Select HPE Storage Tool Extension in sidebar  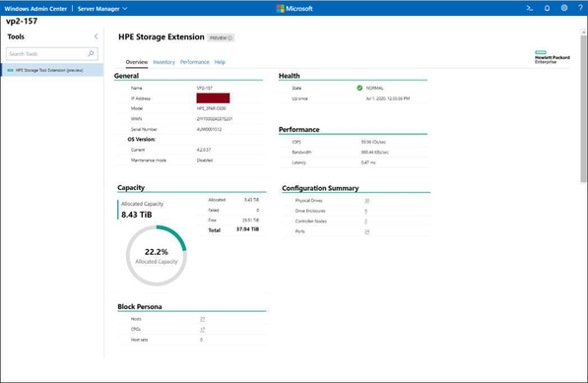(52, 70)
